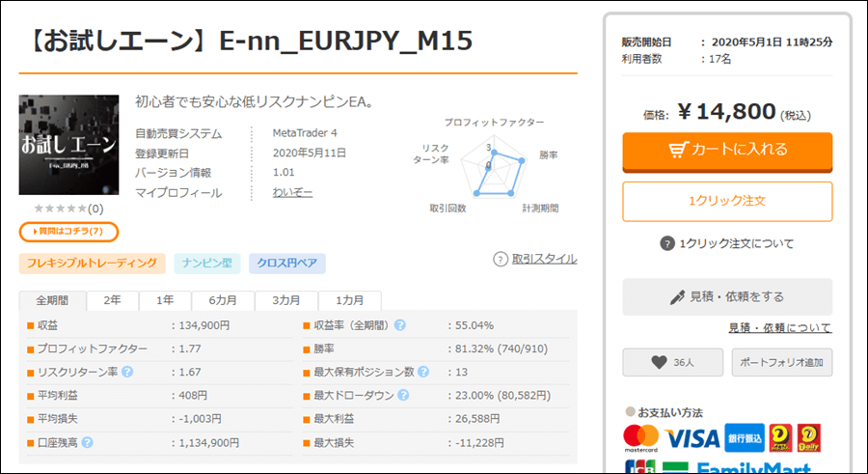Click the 利用者数 17名 text
The height and width of the screenshot is (474, 868).
(676, 59)
